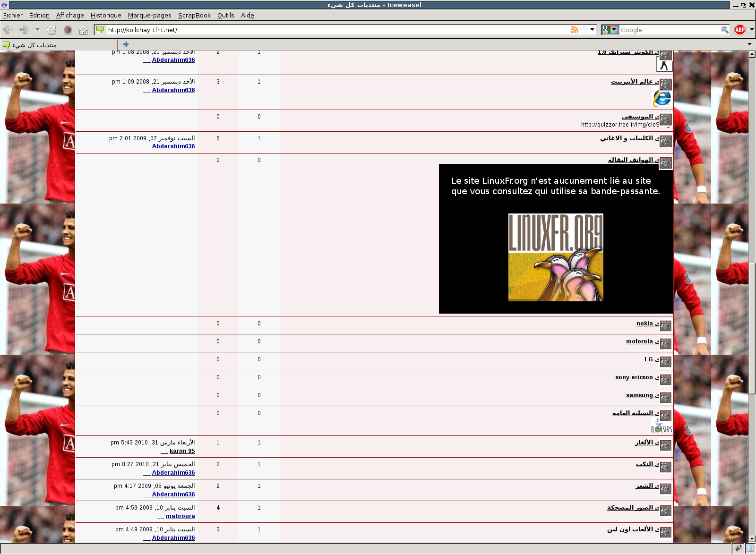Open the search engine selector dropdown
Viewport: 756px width, 554px height.
coord(610,30)
